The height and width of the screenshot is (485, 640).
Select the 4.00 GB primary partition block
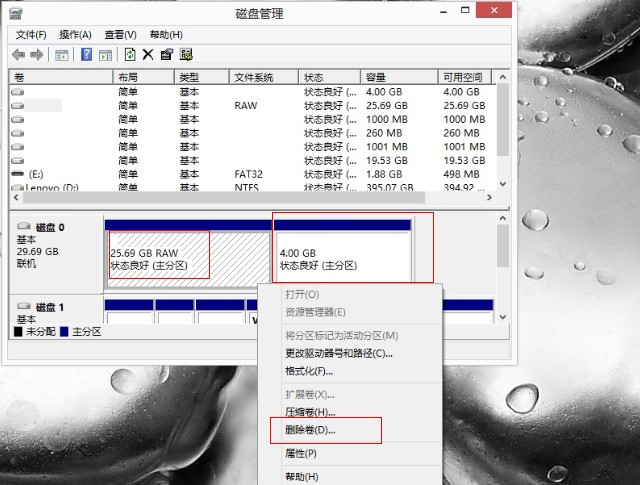(342, 255)
